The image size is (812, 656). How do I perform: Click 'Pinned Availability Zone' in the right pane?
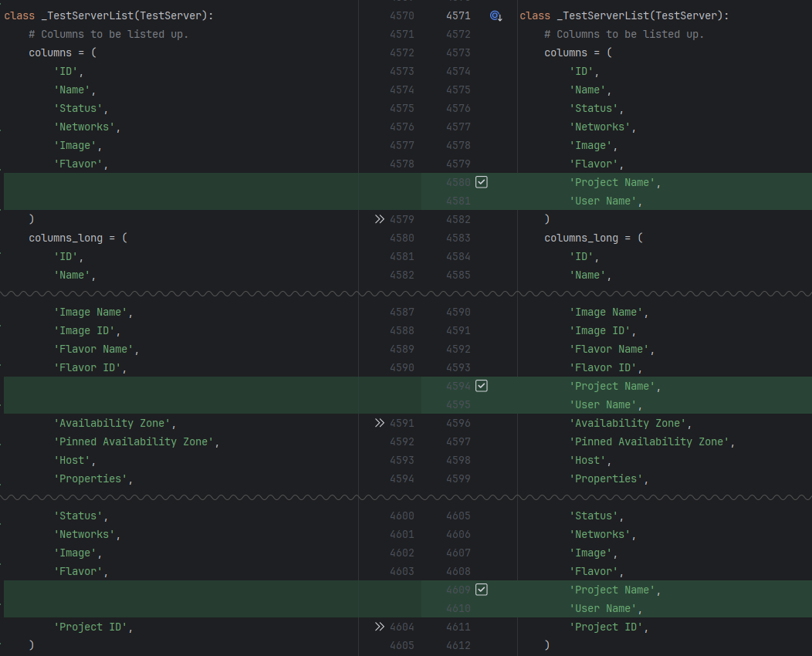pos(652,441)
